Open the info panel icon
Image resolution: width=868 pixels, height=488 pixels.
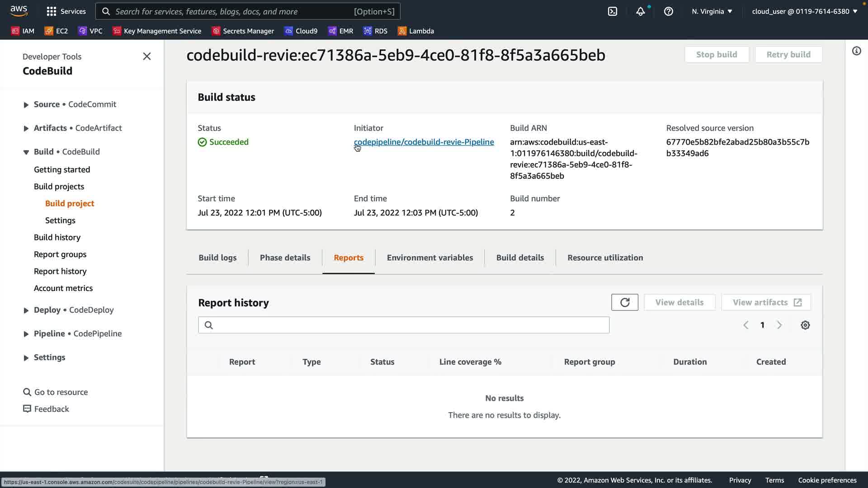pyautogui.click(x=856, y=51)
